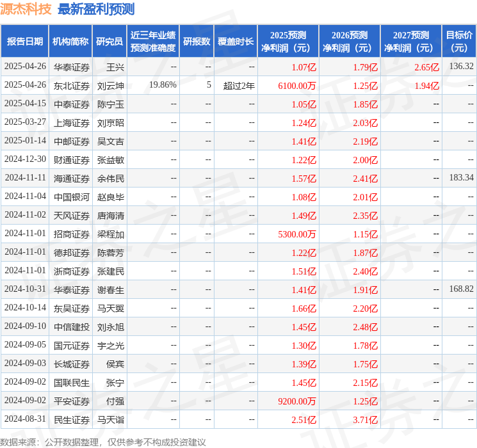The image size is (477, 448).
Task: Select 中邮证券 institution cell
Action: [x=72, y=141]
